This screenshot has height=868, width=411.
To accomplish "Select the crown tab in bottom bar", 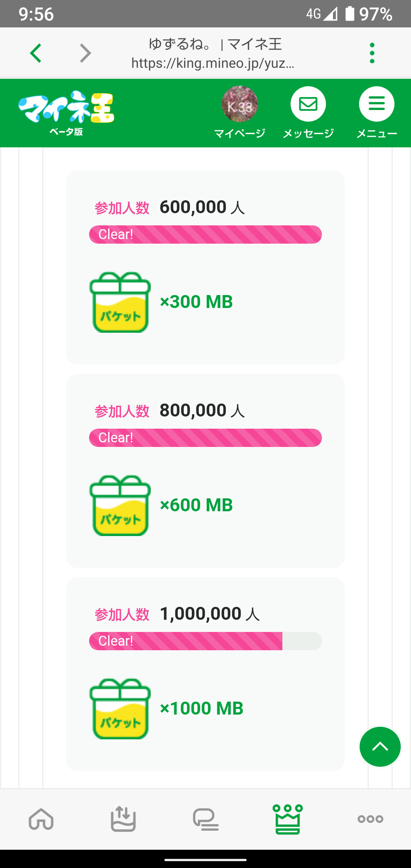I will (x=288, y=819).
